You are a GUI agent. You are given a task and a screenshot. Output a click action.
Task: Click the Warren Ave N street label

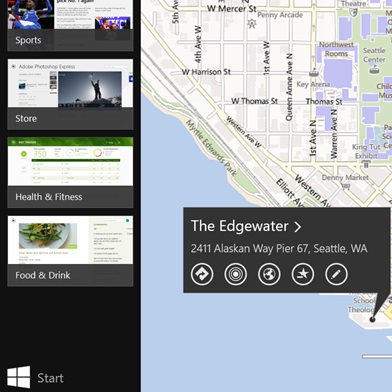click(x=334, y=134)
